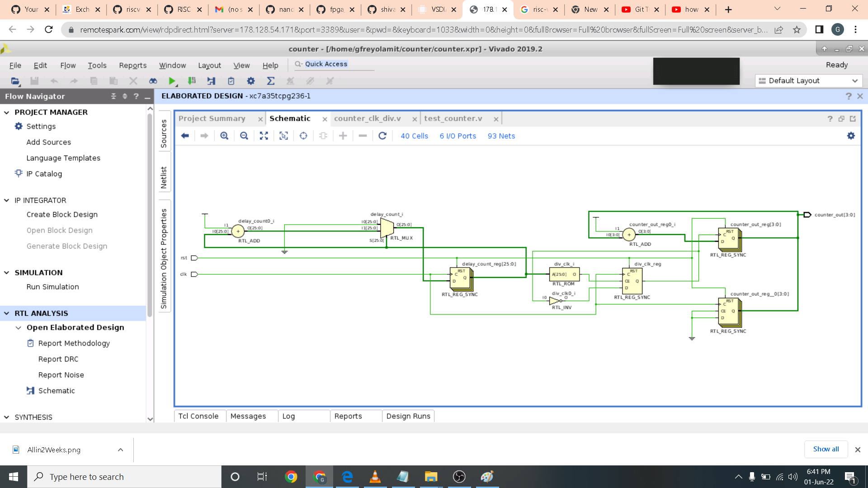The width and height of the screenshot is (868, 488).
Task: Click the 93 Nets link
Action: [501, 136]
